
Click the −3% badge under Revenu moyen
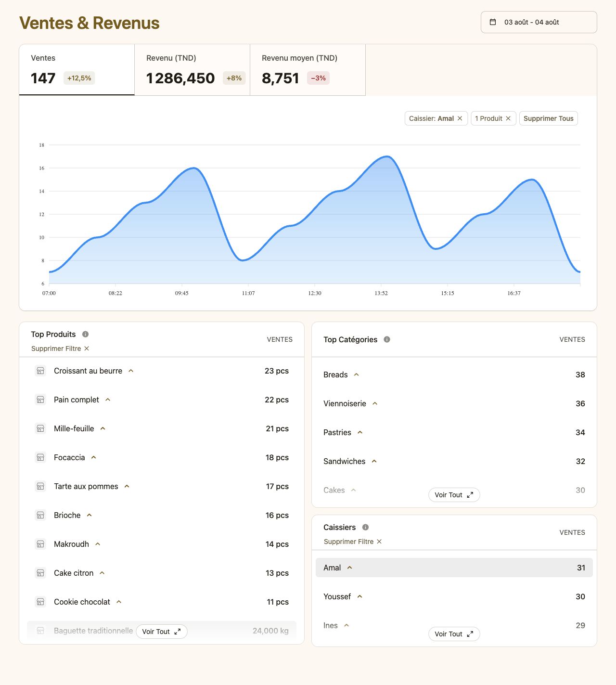pos(319,78)
